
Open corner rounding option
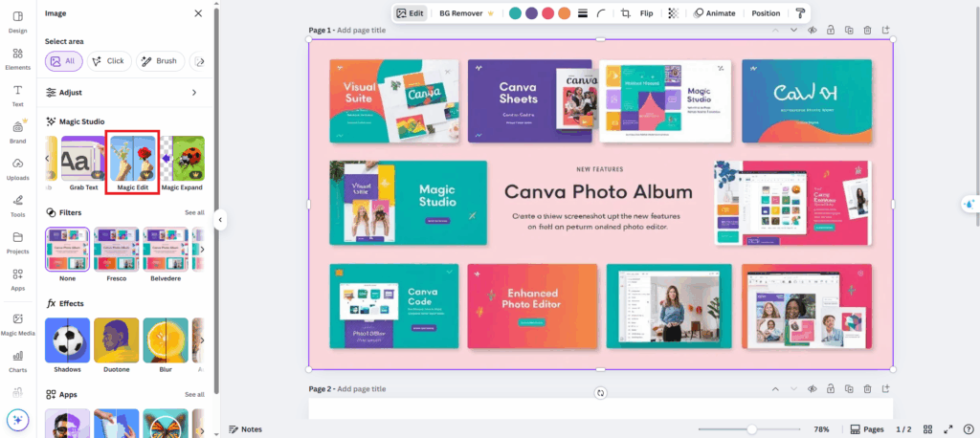(601, 13)
